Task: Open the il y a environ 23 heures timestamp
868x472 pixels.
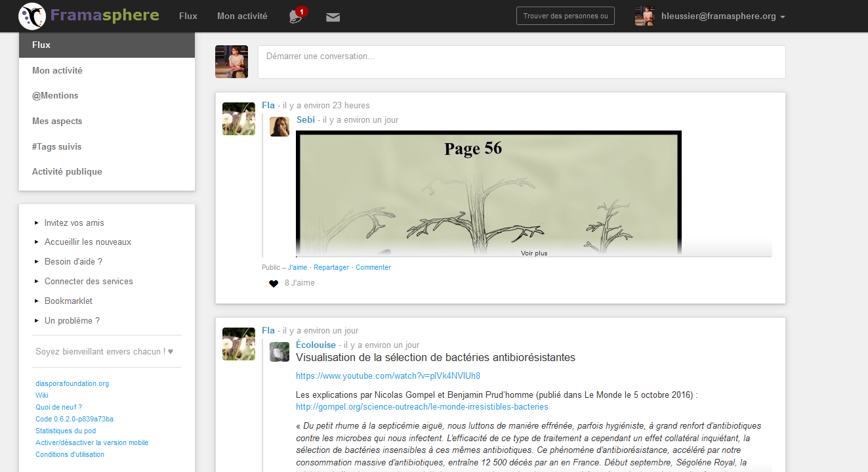Action: (326, 106)
